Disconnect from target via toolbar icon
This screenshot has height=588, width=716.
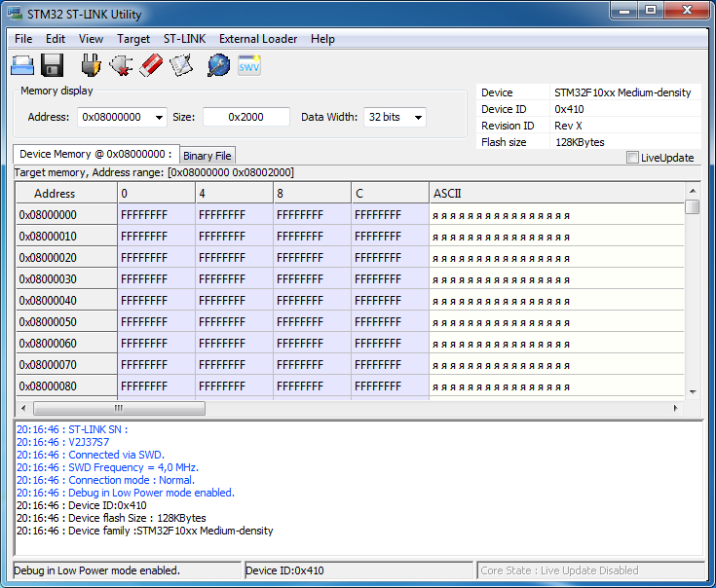pyautogui.click(x=121, y=65)
